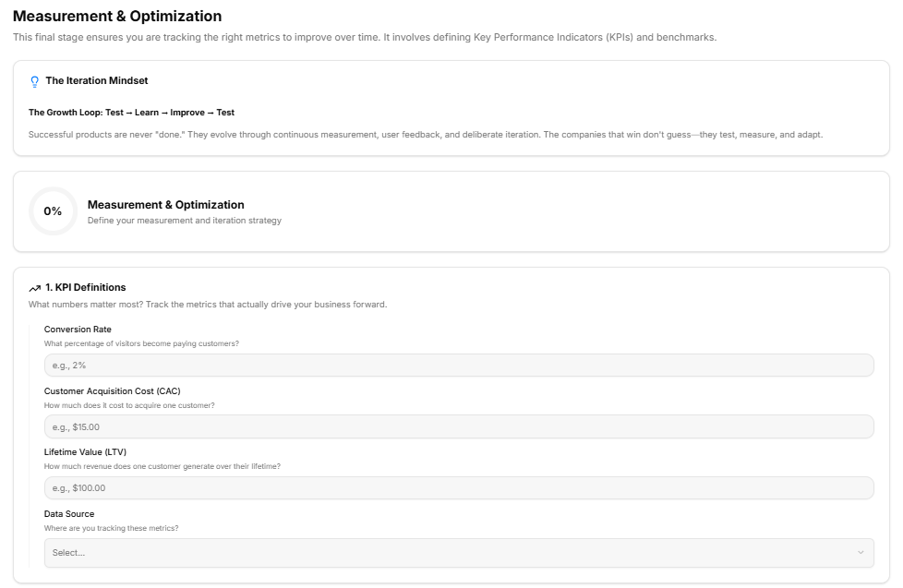The width and height of the screenshot is (903, 588).
Task: Open the Data Source Select dropdown
Action: coord(459,553)
